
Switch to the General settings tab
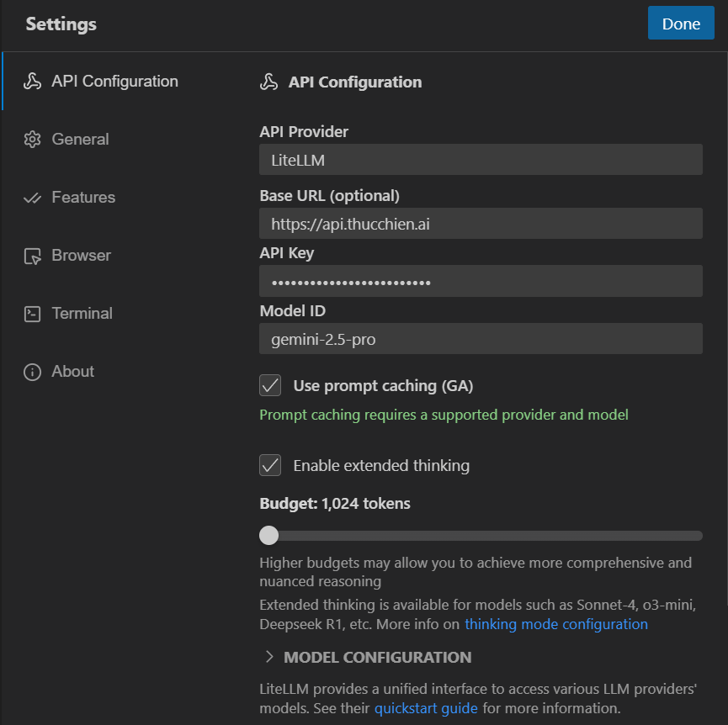[80, 140]
